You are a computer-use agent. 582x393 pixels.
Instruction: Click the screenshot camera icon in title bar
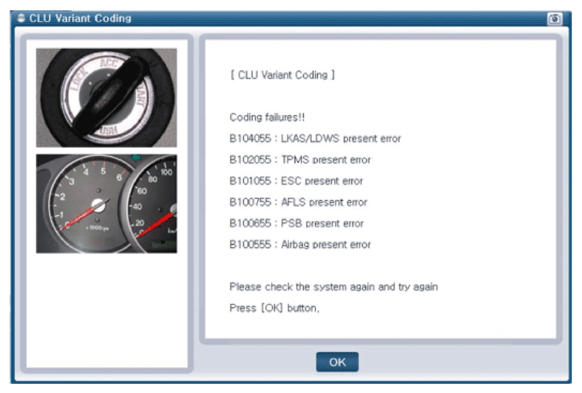coord(555,19)
